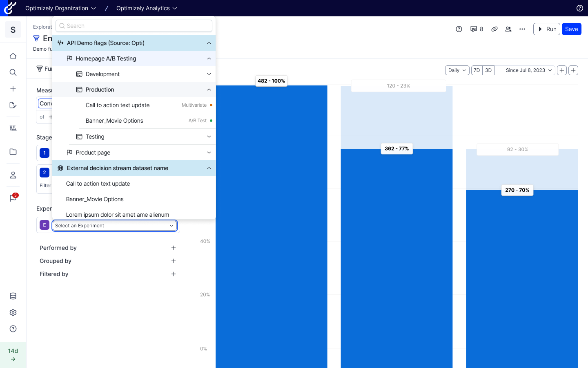Viewport: 588px width, 368px height.
Task: Open the Home icon in sidebar
Action: click(13, 56)
